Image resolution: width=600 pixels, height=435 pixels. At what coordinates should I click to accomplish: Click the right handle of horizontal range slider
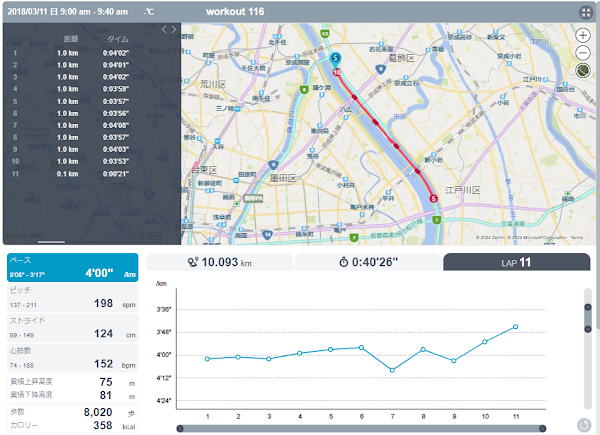pyautogui.click(x=542, y=428)
